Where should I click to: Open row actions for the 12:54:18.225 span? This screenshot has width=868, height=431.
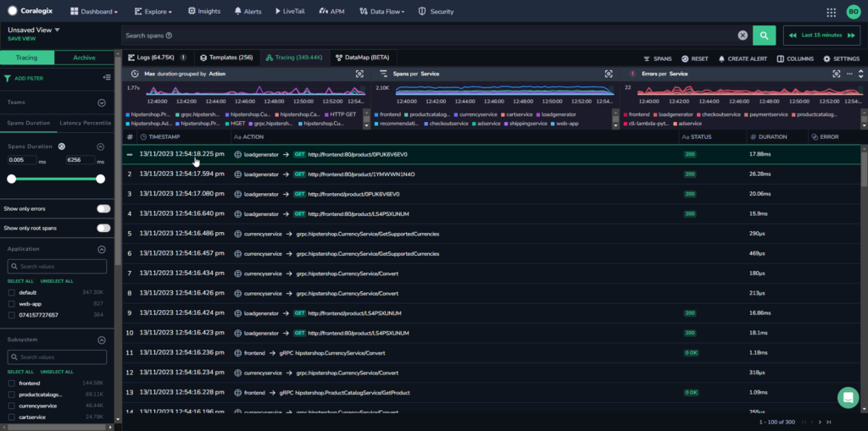pyautogui.click(x=130, y=154)
